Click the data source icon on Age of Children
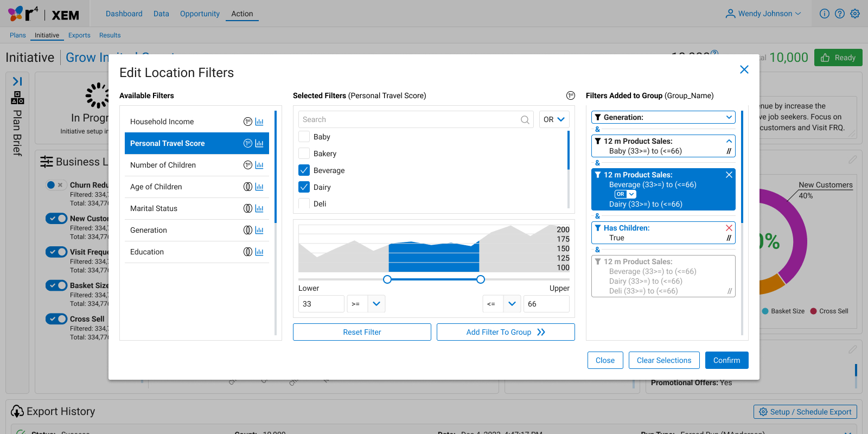The image size is (868, 434). coord(248,187)
